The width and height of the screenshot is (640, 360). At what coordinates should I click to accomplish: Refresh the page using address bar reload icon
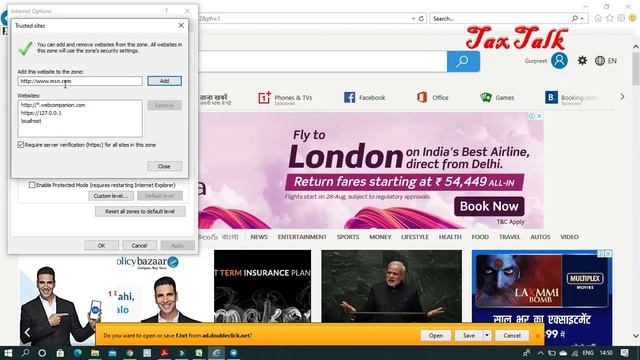[421, 18]
